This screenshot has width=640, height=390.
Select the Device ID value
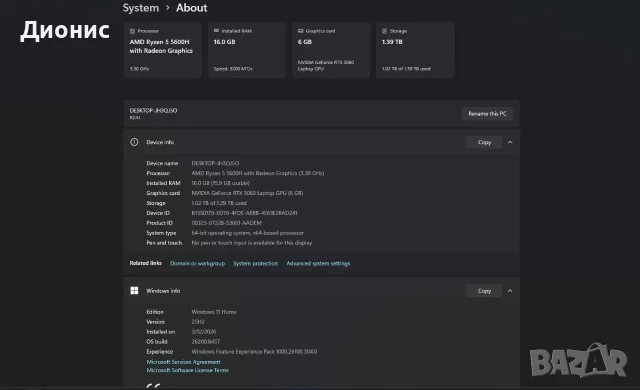click(x=244, y=213)
